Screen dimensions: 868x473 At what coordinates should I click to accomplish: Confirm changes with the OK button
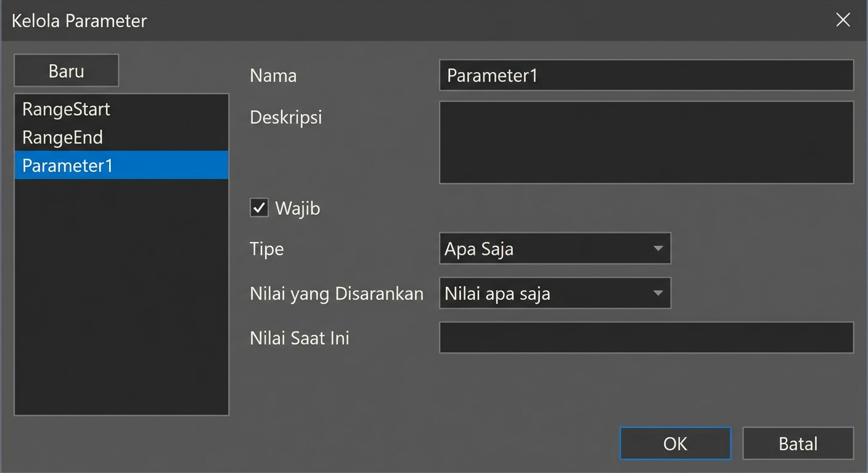pyautogui.click(x=674, y=443)
